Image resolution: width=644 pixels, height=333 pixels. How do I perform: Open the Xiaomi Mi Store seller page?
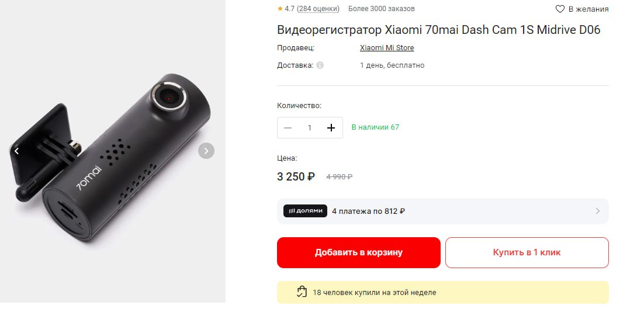click(x=387, y=48)
